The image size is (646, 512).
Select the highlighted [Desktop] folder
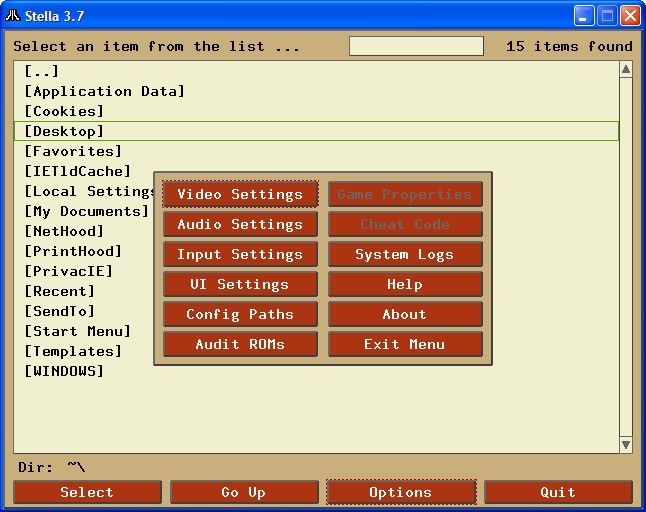tap(316, 131)
